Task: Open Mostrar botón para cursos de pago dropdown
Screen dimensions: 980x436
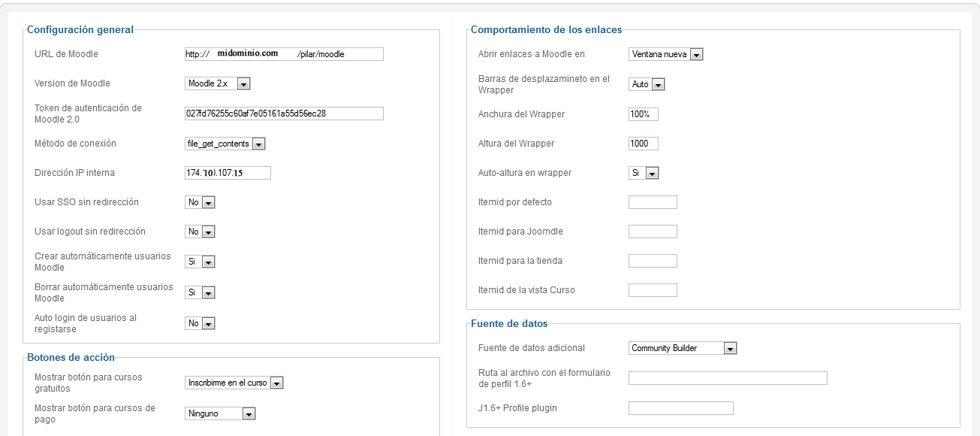Action: pyautogui.click(x=220, y=413)
